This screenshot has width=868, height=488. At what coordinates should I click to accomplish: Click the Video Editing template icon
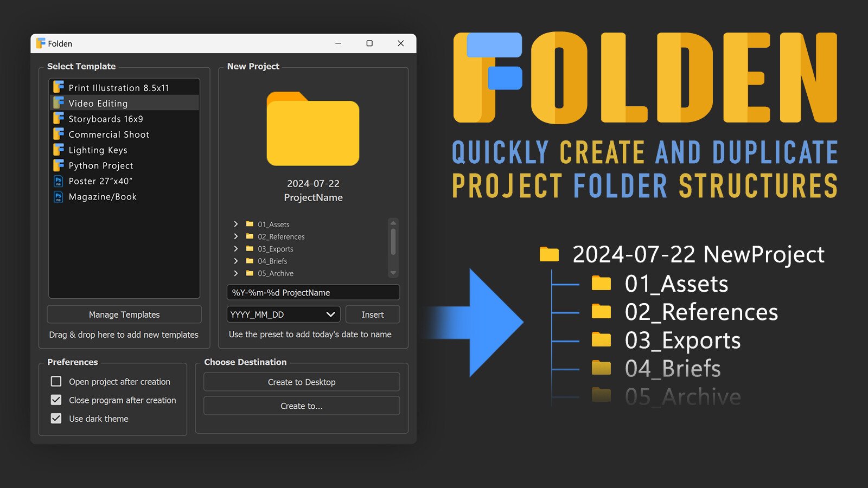pos(59,103)
